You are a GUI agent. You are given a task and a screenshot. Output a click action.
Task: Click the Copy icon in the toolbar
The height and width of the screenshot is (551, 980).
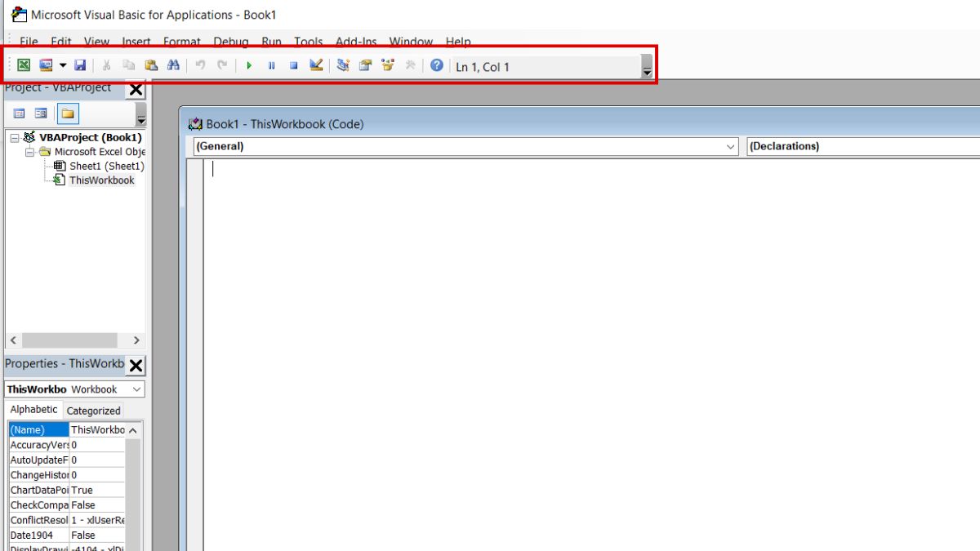[x=128, y=66]
